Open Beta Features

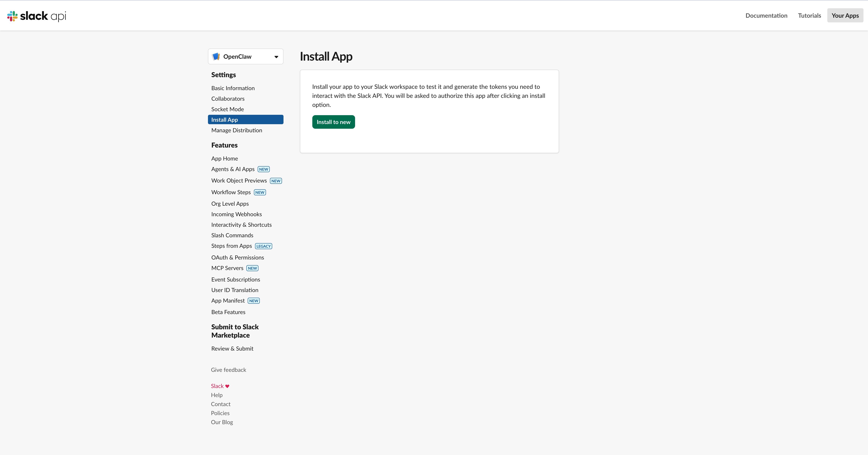click(228, 312)
